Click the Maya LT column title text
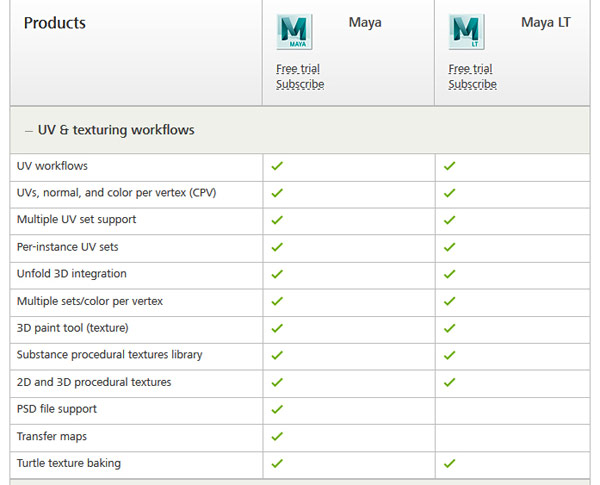 (545, 22)
